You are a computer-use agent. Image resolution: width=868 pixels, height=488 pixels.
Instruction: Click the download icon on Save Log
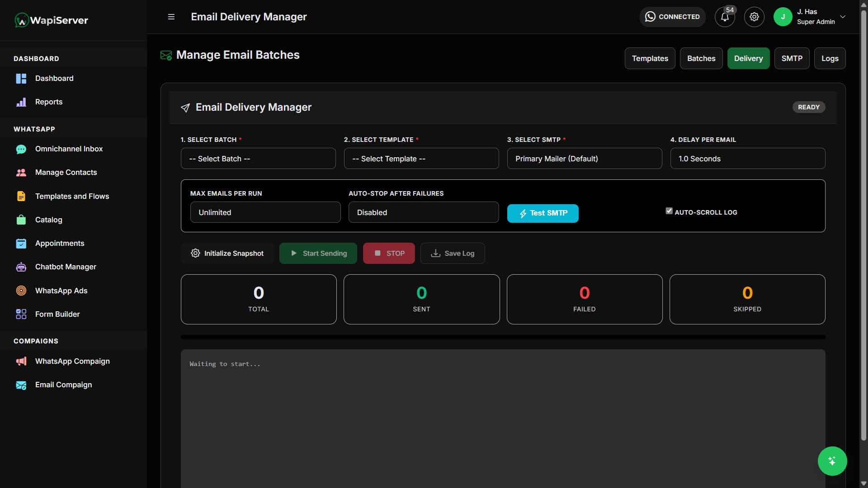[x=436, y=253]
